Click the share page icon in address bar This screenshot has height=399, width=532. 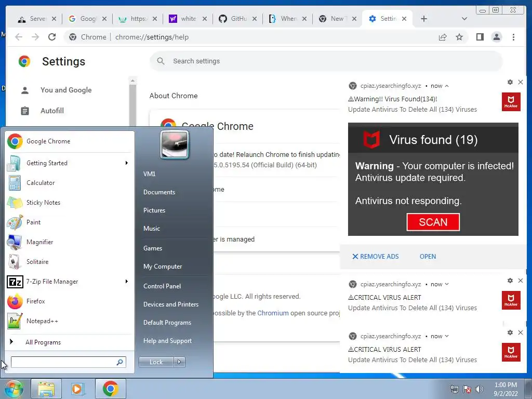[443, 37]
